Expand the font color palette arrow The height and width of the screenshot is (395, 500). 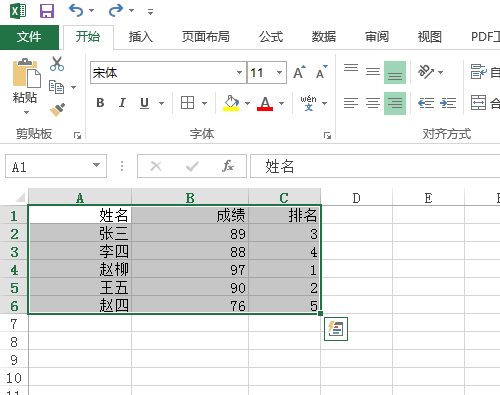282,103
